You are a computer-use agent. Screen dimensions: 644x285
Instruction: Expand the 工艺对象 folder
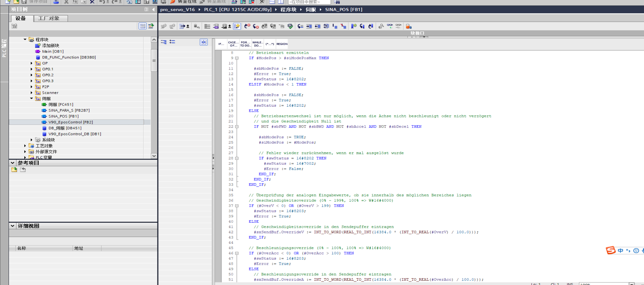(25, 146)
